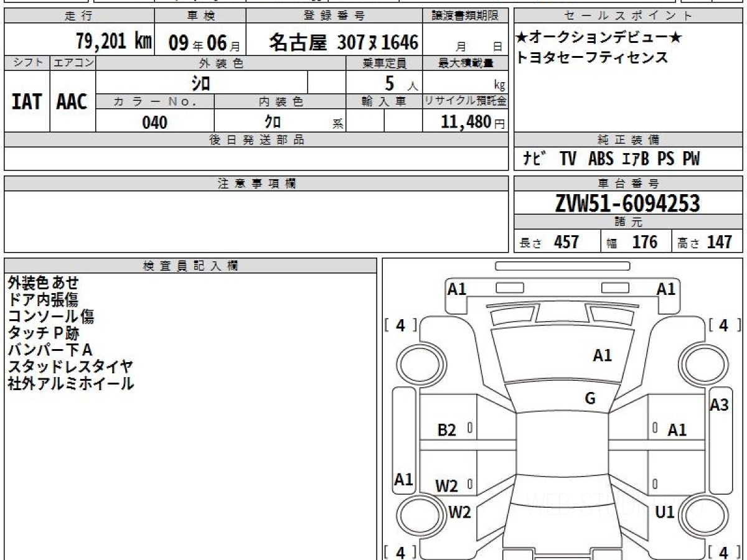Select inspector note スタッドレスタイヤ

[70, 367]
